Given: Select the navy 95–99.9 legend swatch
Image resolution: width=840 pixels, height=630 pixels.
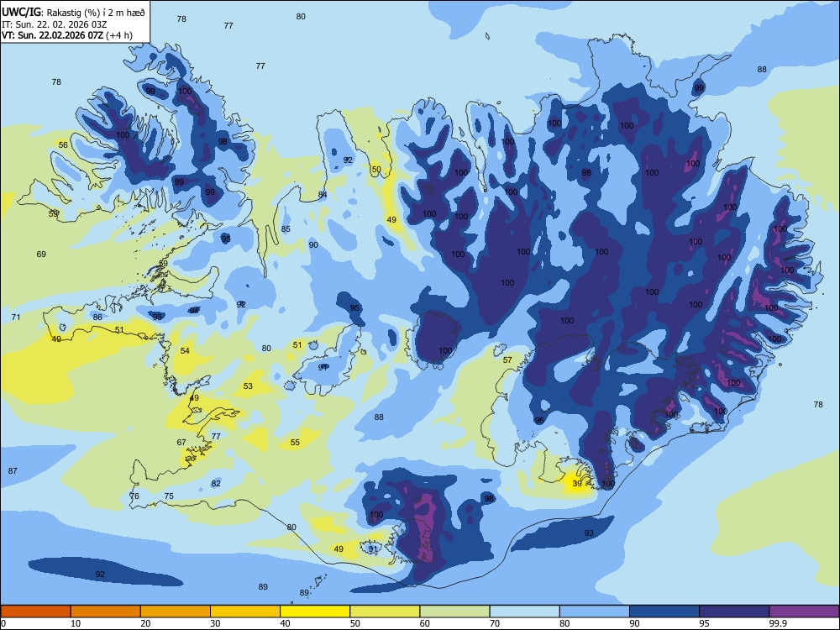Looking at the screenshot, I should tap(734, 612).
